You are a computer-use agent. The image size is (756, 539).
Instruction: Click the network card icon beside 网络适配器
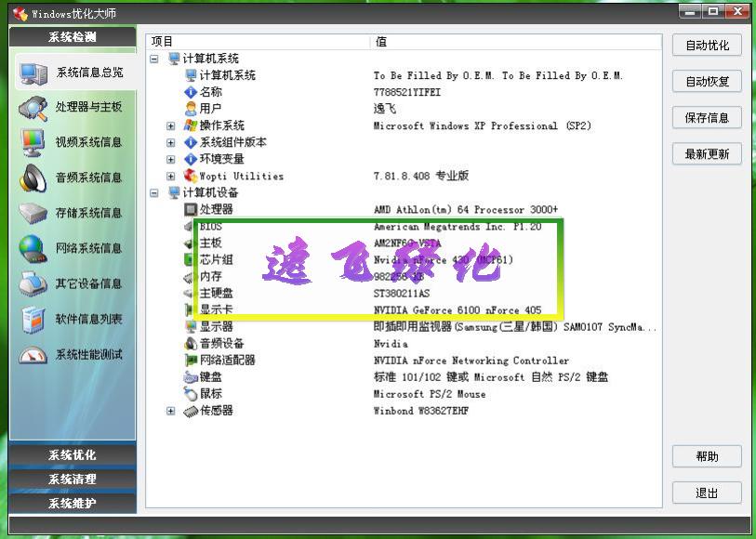point(191,360)
